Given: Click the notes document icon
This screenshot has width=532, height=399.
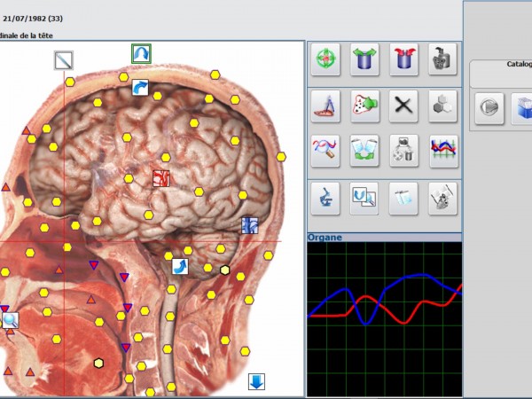Looking at the screenshot, I should point(403,198).
